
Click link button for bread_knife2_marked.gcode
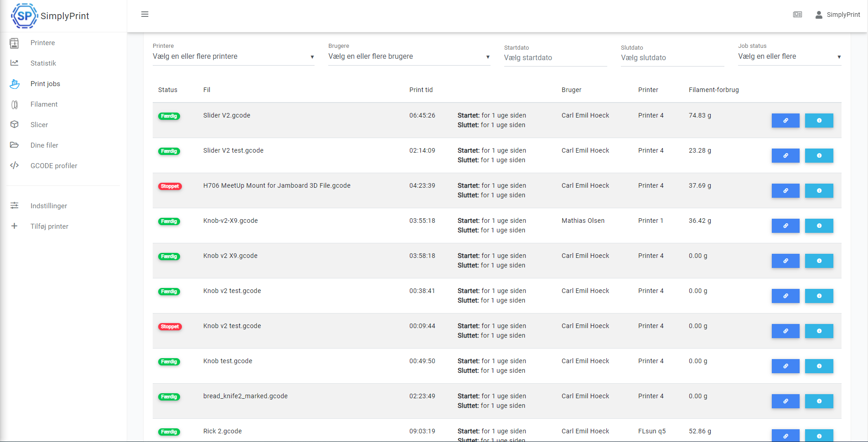[x=785, y=401]
